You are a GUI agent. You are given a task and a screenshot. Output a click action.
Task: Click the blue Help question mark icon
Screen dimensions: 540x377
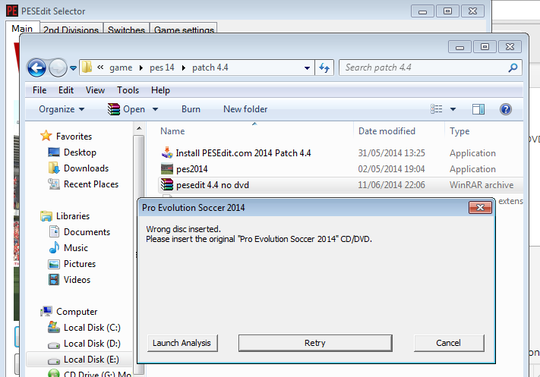(505, 109)
